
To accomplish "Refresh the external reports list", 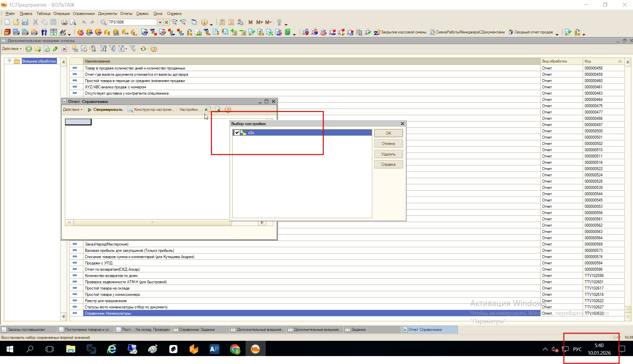I will click(143, 49).
